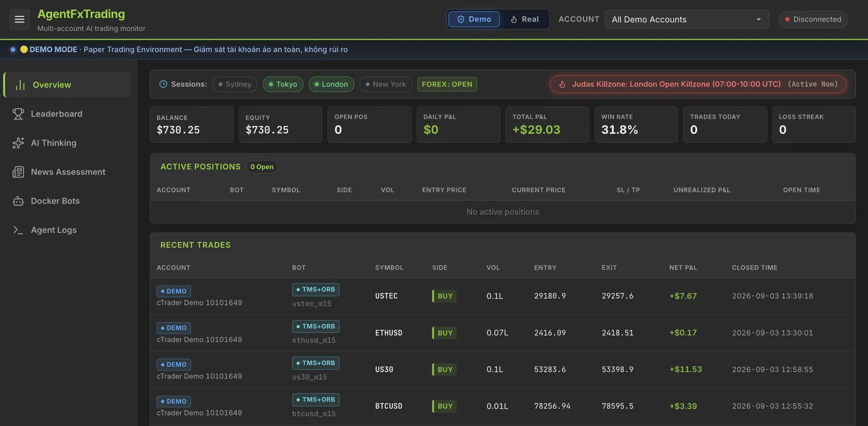Click the 0 Open positions badge
Image resolution: width=868 pixels, height=426 pixels.
click(x=262, y=167)
